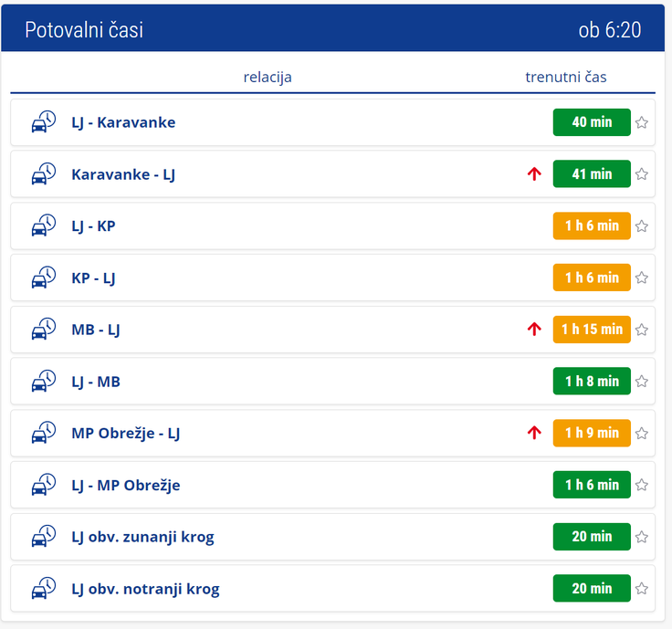672x629 pixels.
Task: Click the car-clock icon beside LJ - MB
Action: pos(44,381)
